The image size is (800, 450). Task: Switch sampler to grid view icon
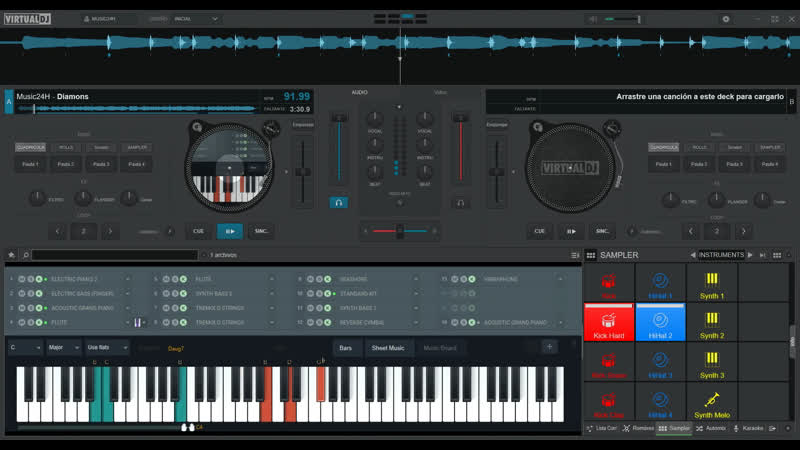[x=777, y=255]
